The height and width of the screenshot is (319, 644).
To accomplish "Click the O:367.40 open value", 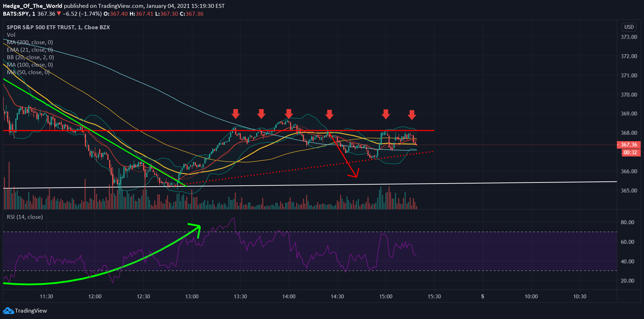I will tap(116, 14).
